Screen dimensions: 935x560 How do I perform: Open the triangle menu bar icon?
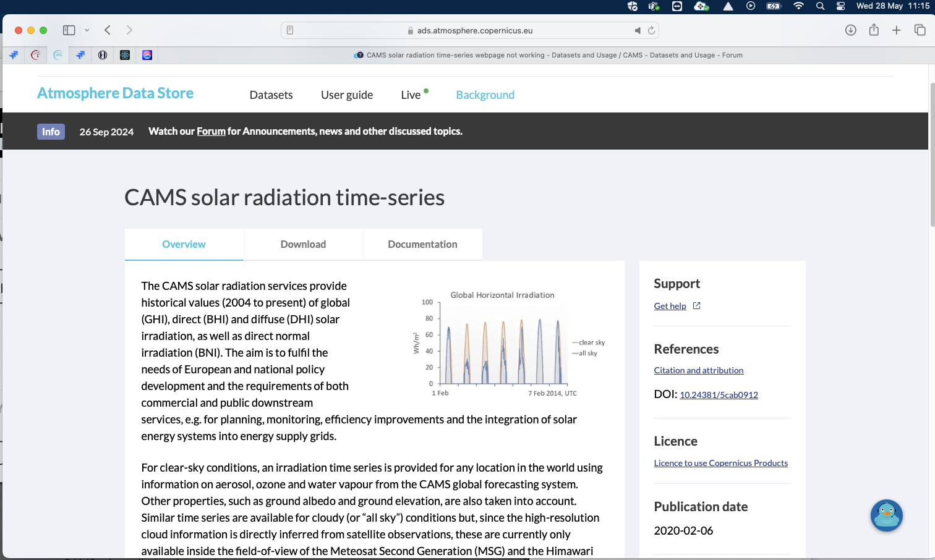point(728,6)
